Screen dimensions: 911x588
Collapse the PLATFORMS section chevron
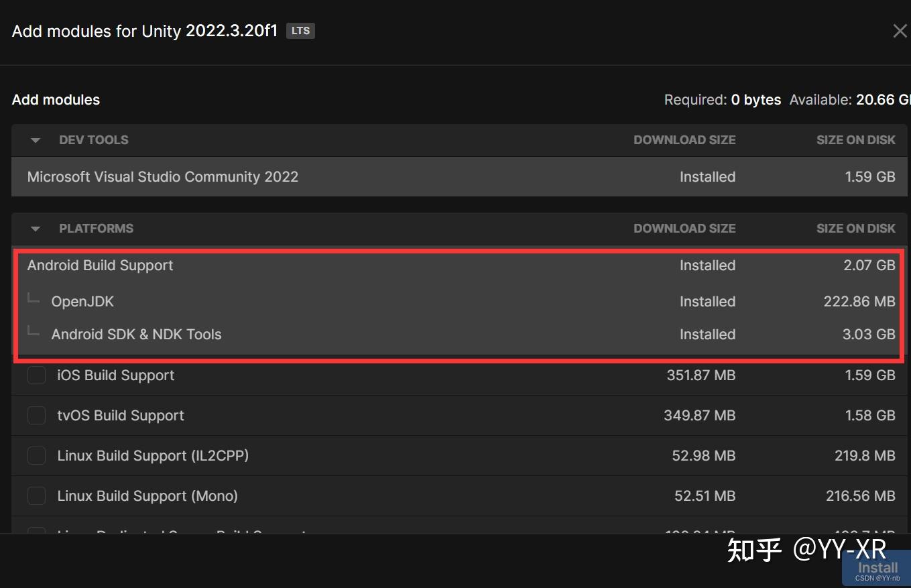pos(35,229)
